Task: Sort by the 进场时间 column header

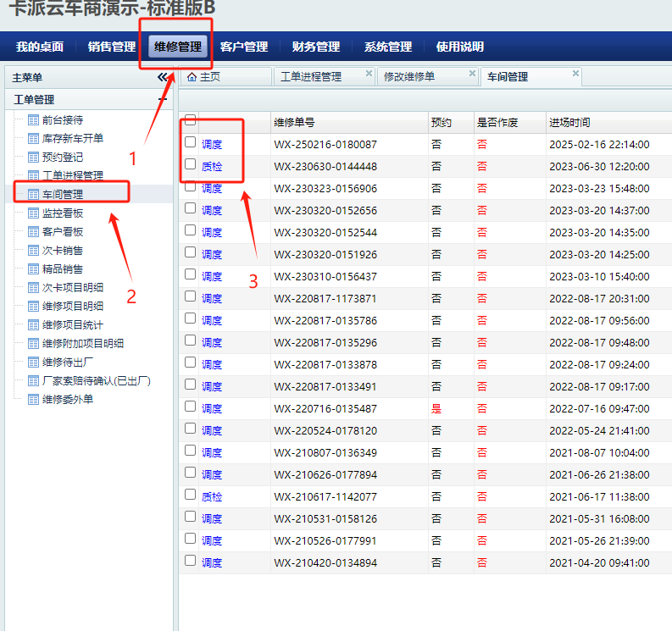Action: coord(569,123)
